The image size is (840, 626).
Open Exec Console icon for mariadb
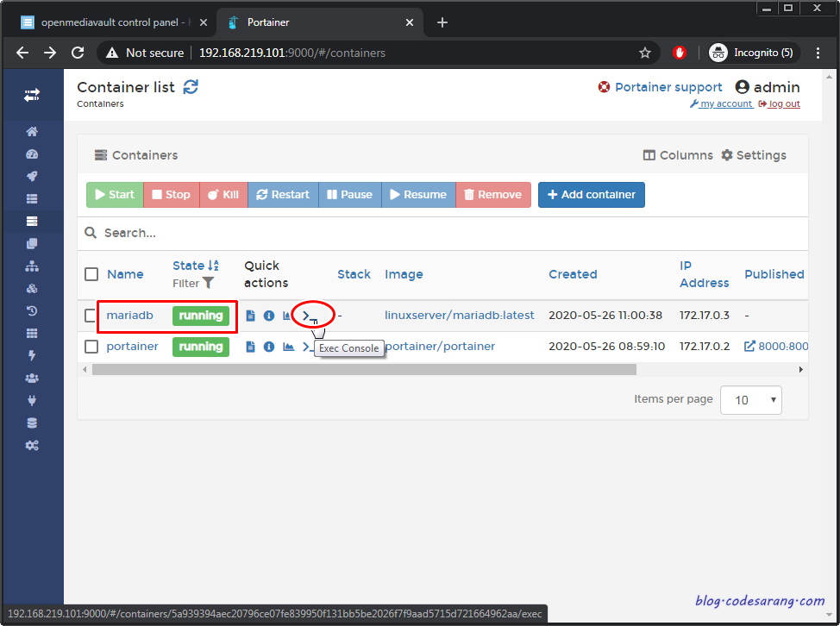click(x=310, y=316)
